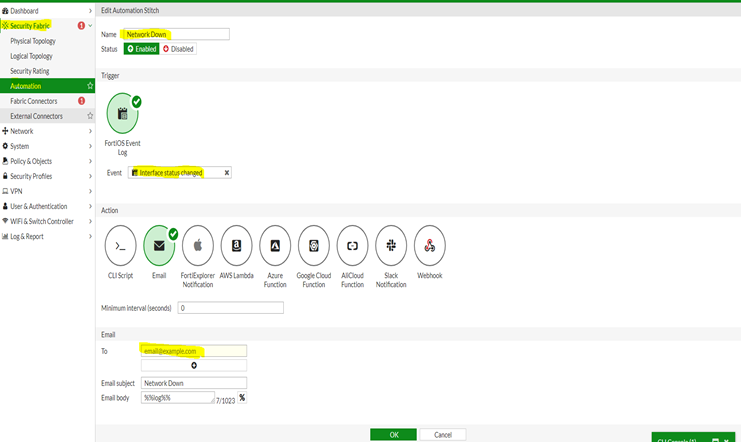Toggle the Email action selection
The image size is (741, 442).
159,245
